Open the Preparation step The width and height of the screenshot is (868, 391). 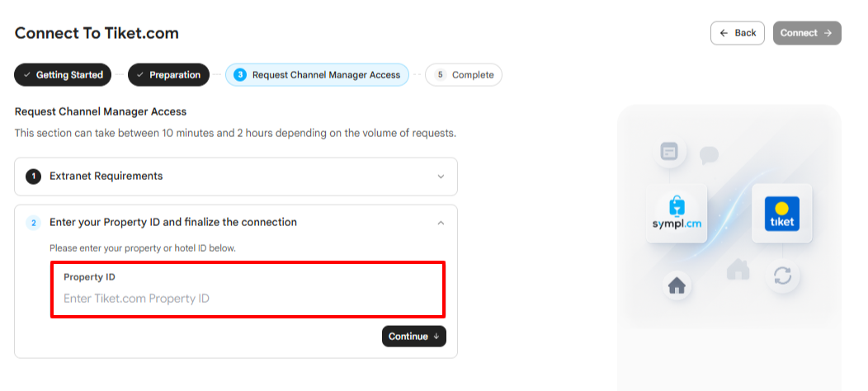pos(168,75)
